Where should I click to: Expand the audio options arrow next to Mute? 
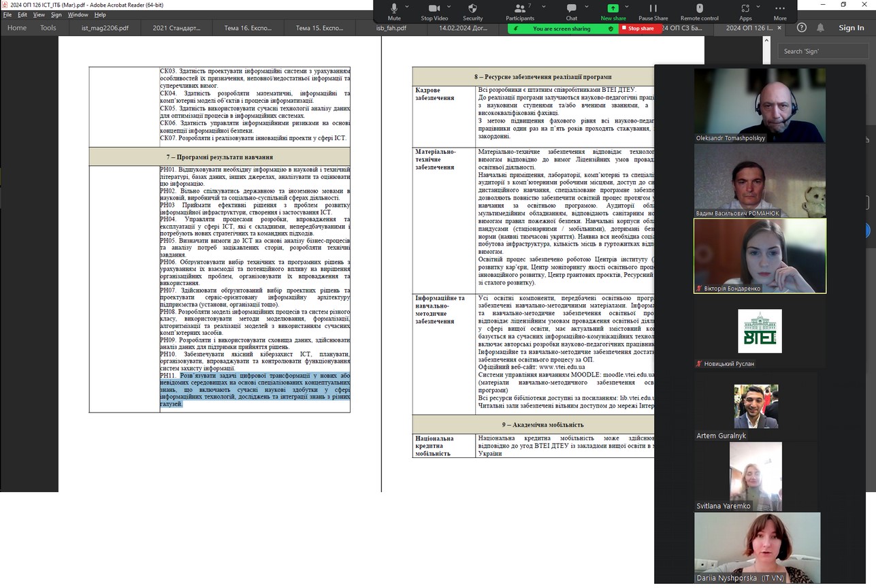pyautogui.click(x=407, y=7)
